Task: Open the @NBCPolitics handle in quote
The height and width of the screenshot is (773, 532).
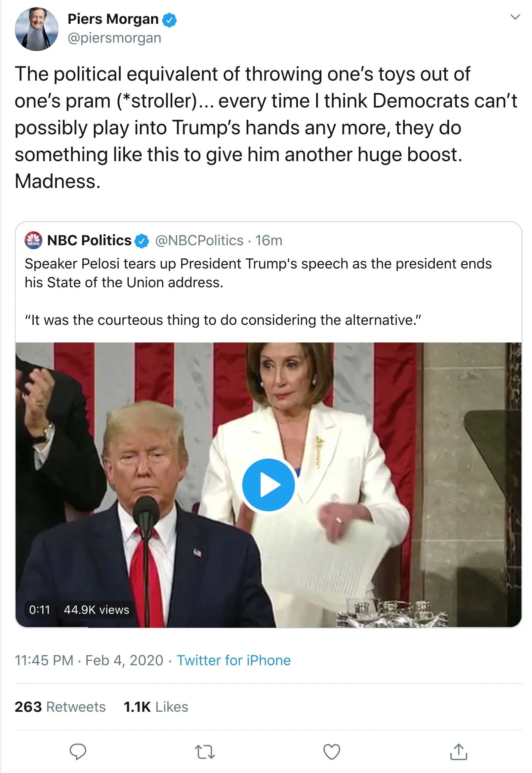Action: 199,241
